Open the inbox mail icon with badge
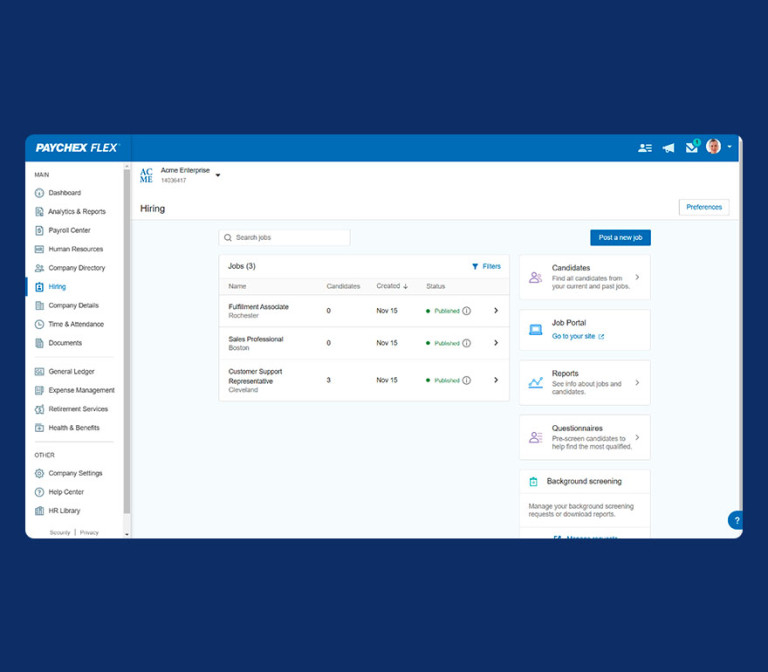The height and width of the screenshot is (672, 768). 692,146
